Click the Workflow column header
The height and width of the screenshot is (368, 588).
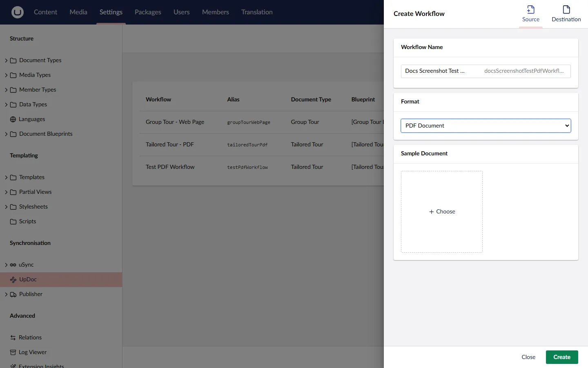[158, 99]
